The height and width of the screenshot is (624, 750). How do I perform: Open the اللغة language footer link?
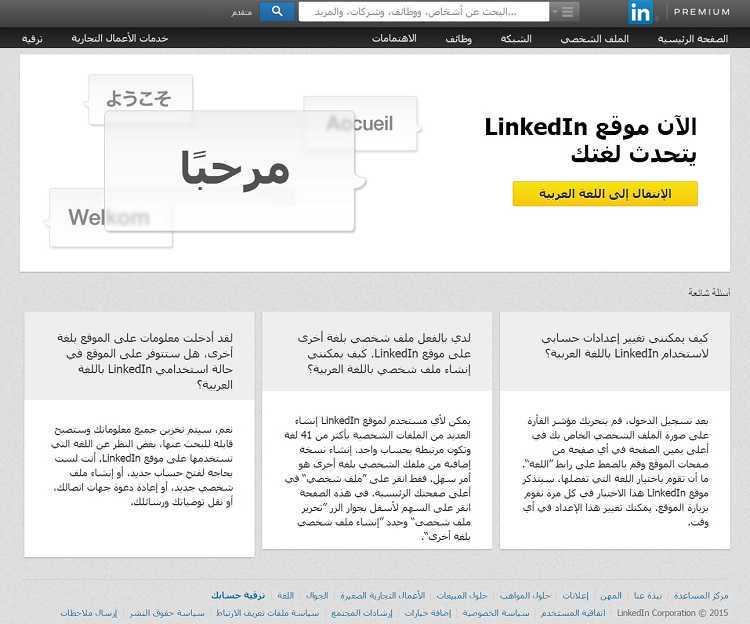coord(286,596)
